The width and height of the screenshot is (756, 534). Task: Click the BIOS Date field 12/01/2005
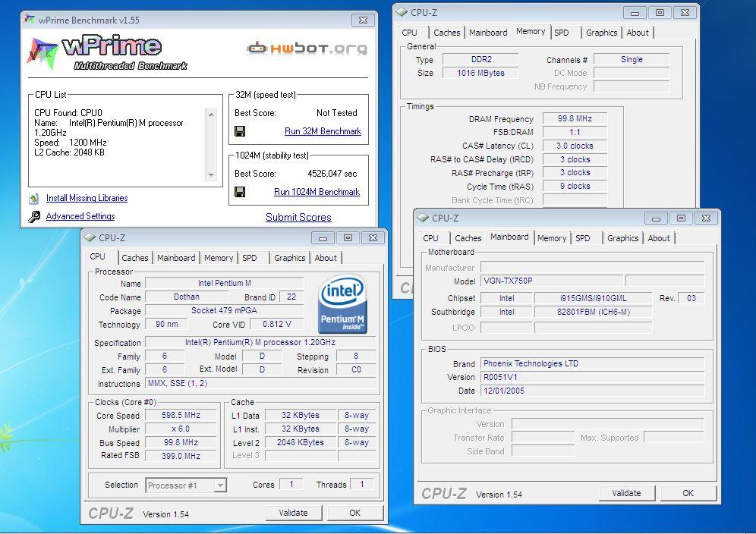click(x=593, y=391)
